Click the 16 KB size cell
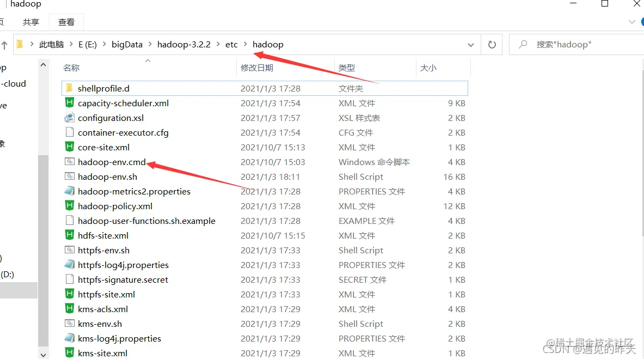 [454, 177]
